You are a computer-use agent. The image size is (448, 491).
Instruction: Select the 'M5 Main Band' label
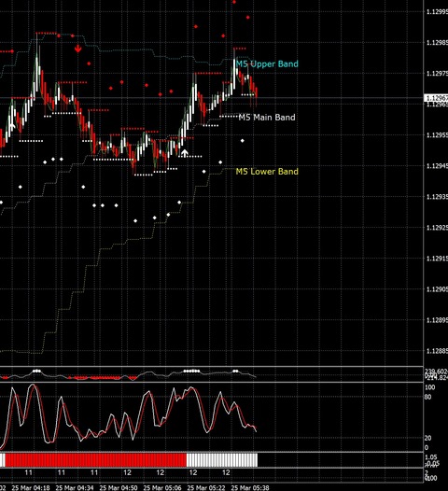tap(267, 117)
